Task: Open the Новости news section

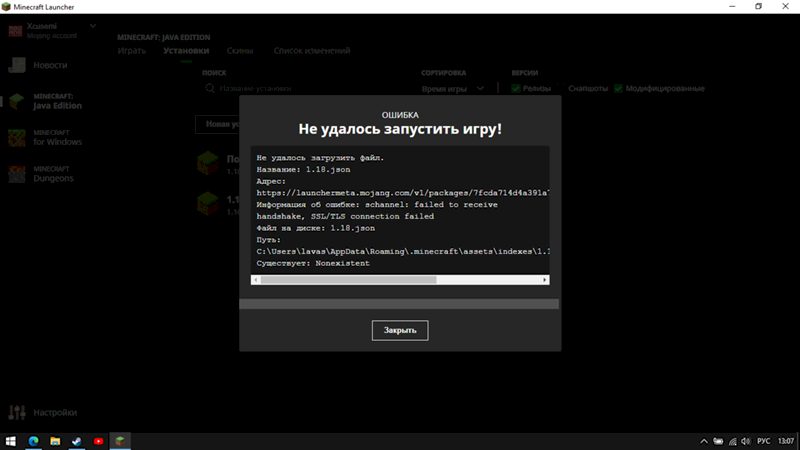Action: pyautogui.click(x=50, y=65)
